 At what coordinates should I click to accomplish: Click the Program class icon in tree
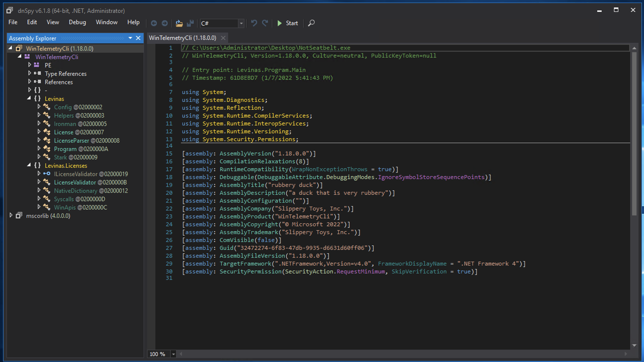tap(47, 149)
